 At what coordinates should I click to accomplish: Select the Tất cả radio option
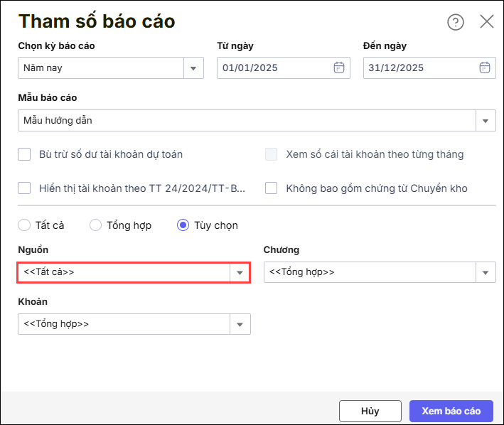(24, 225)
